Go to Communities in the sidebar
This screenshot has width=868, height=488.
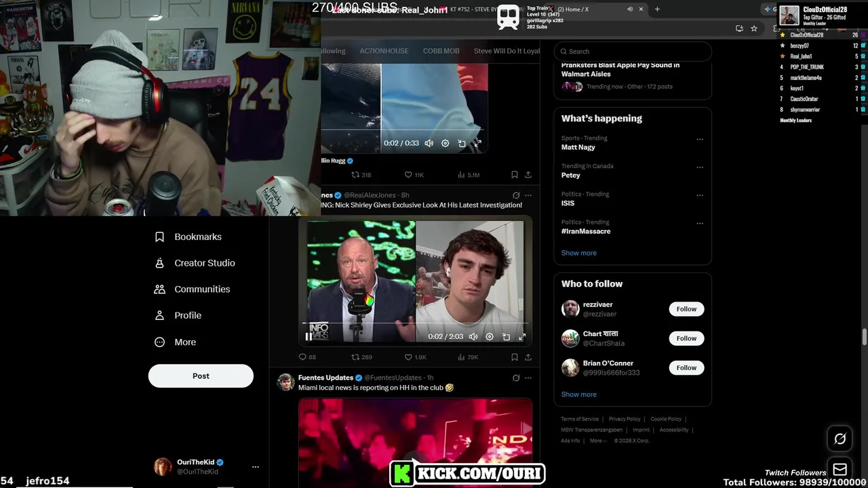coord(192,289)
